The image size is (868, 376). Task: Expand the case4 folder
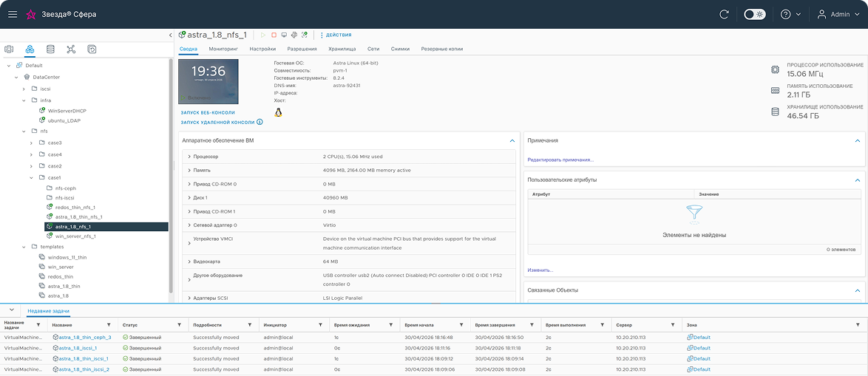pos(32,154)
